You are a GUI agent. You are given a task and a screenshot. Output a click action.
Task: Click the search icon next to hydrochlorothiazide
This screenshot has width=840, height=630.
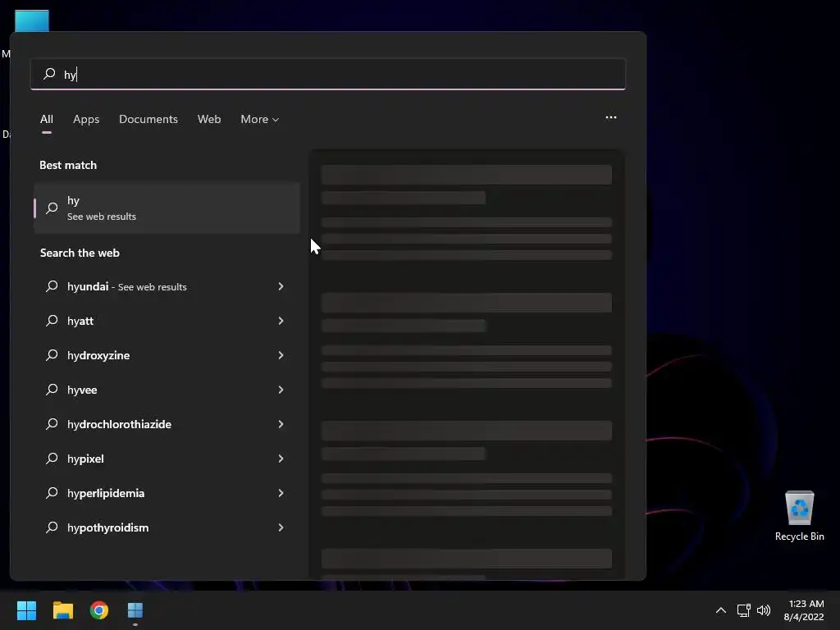52,424
